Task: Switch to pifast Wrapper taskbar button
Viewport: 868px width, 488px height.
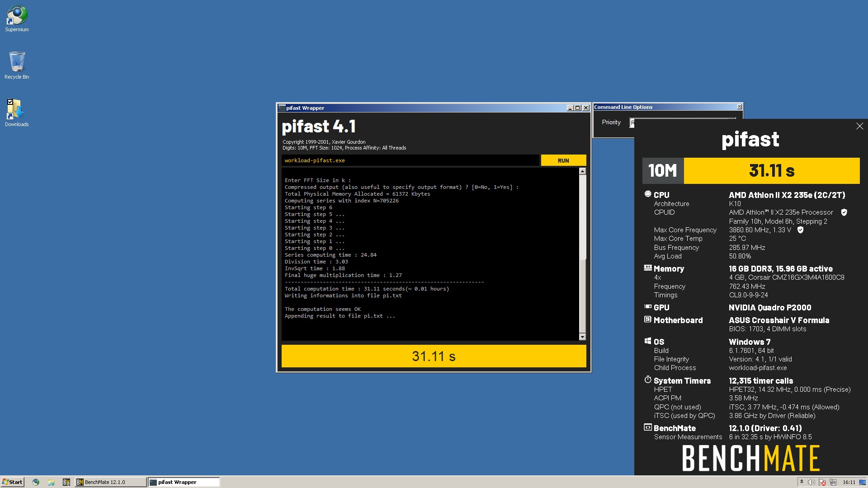Action: coord(184,482)
